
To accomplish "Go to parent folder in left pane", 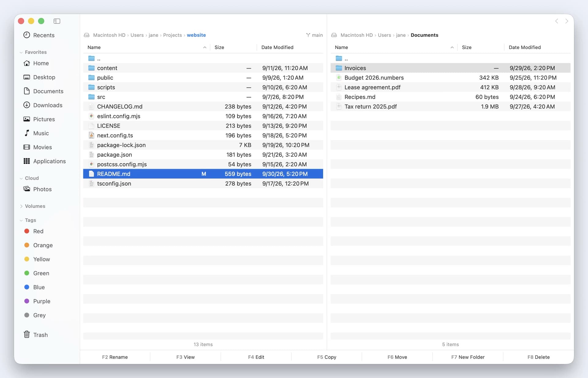I will coord(203,59).
